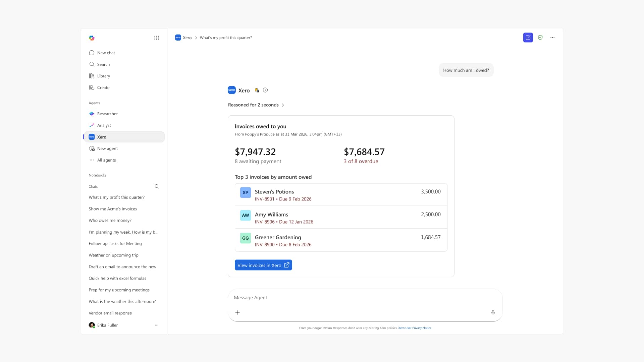This screenshot has width=644, height=362.
Task: Open Greener Gardening invoice row
Action: point(341,240)
